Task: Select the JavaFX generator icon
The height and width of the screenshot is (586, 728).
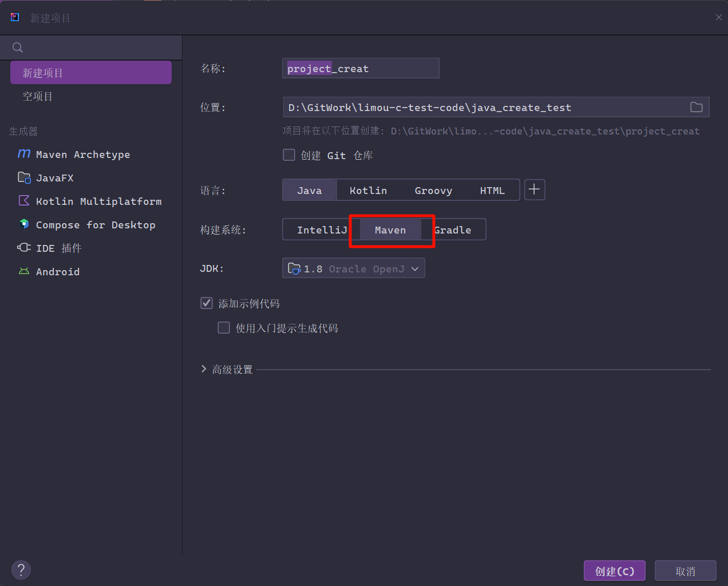Action: pyautogui.click(x=24, y=177)
